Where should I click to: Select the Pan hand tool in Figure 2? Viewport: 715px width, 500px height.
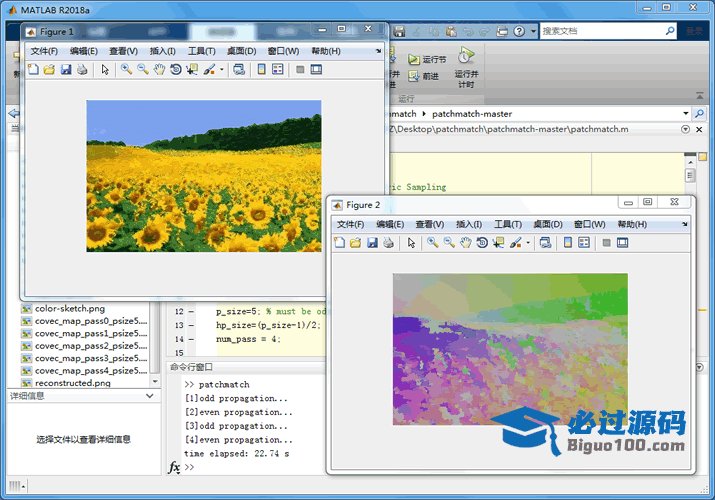[466, 243]
